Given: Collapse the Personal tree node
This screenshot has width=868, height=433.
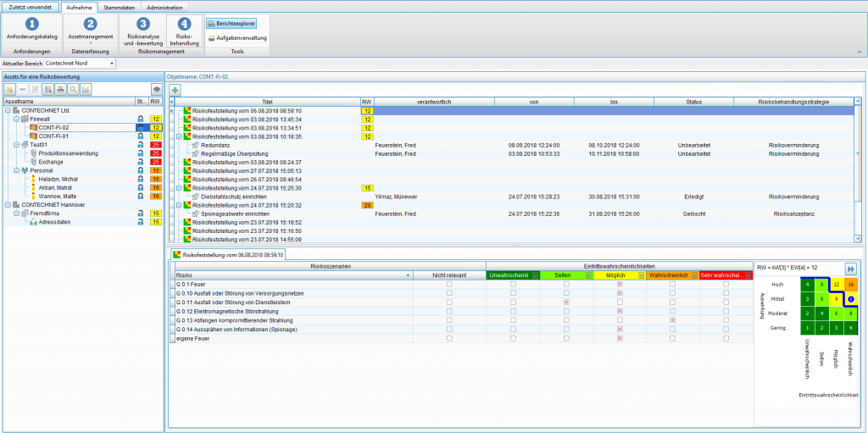Looking at the screenshot, I should click(15, 170).
